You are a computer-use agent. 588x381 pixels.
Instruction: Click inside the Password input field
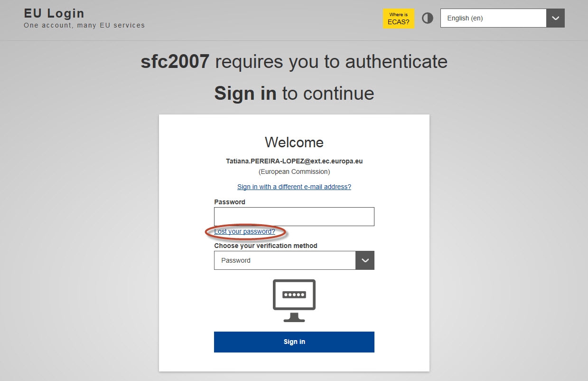[x=294, y=216]
